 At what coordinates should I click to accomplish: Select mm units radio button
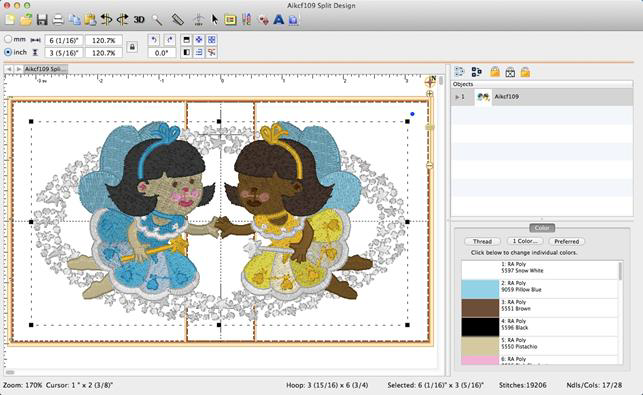[8, 39]
